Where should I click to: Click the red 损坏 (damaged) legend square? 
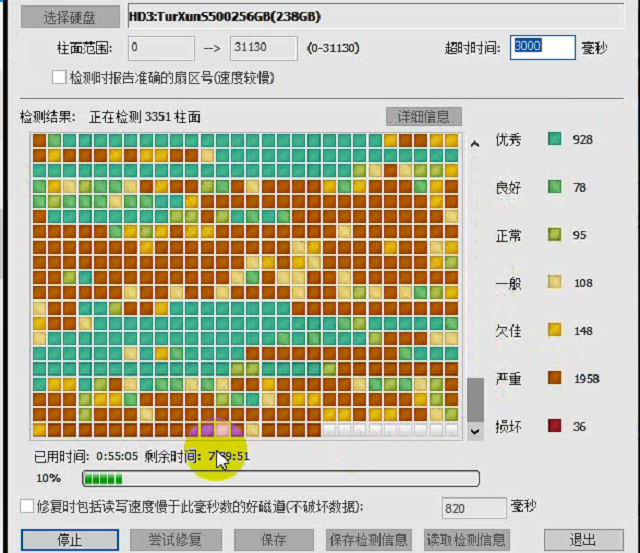pyautogui.click(x=555, y=427)
